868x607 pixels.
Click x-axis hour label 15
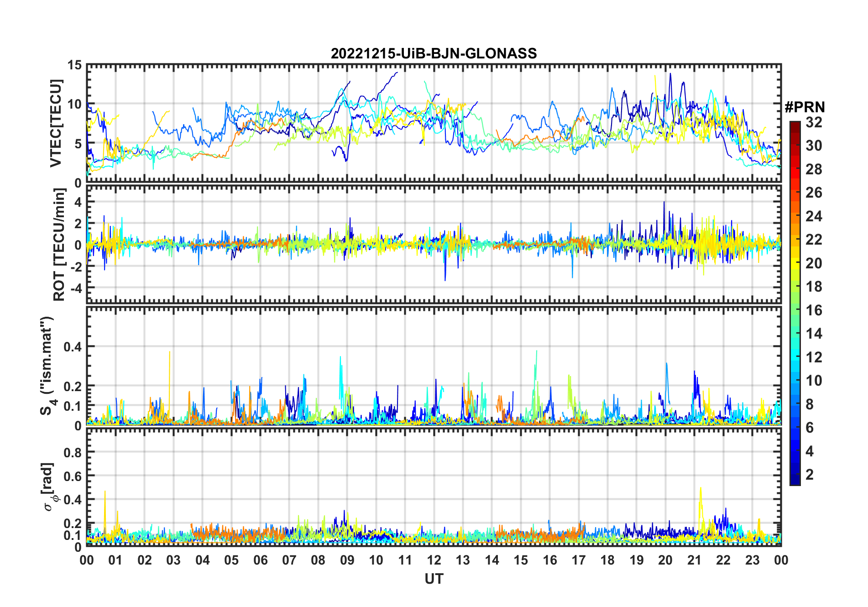(x=521, y=560)
